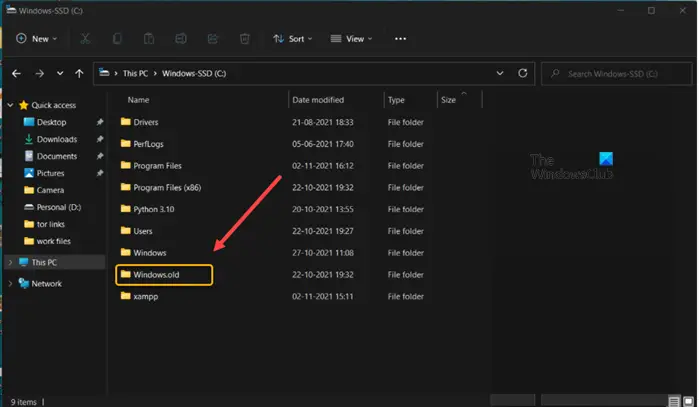The image size is (699, 407).
Task: Expand address bar history dropdown
Action: tap(500, 73)
